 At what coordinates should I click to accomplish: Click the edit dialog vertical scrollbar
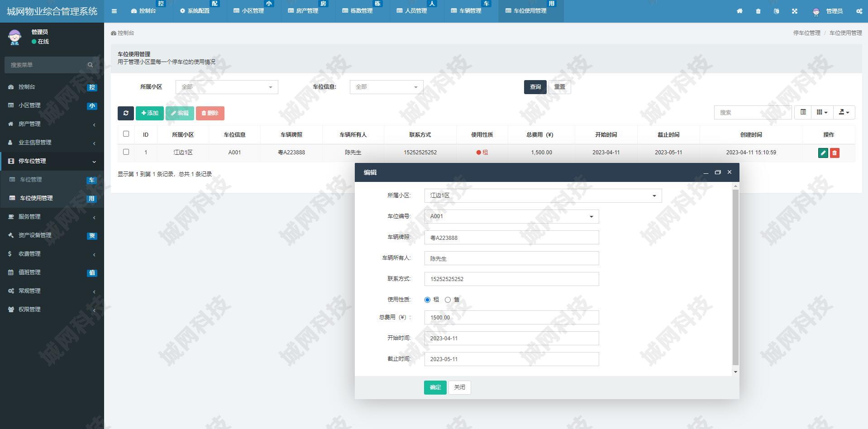(735, 277)
